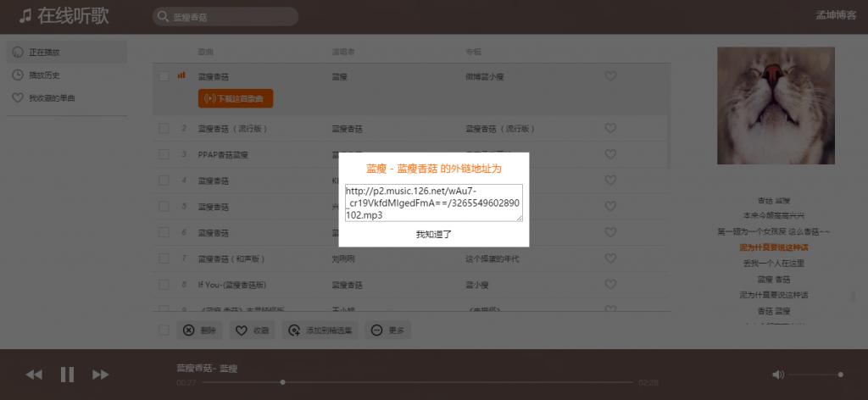Image resolution: width=868 pixels, height=400 pixels.
Task: Click the heart icon on song row 5
Action: coord(610,207)
